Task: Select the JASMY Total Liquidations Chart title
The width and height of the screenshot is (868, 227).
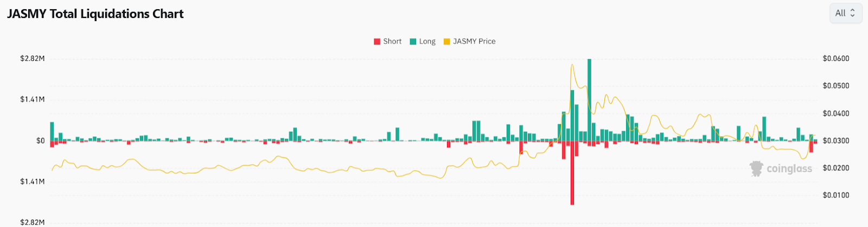Action: click(95, 14)
